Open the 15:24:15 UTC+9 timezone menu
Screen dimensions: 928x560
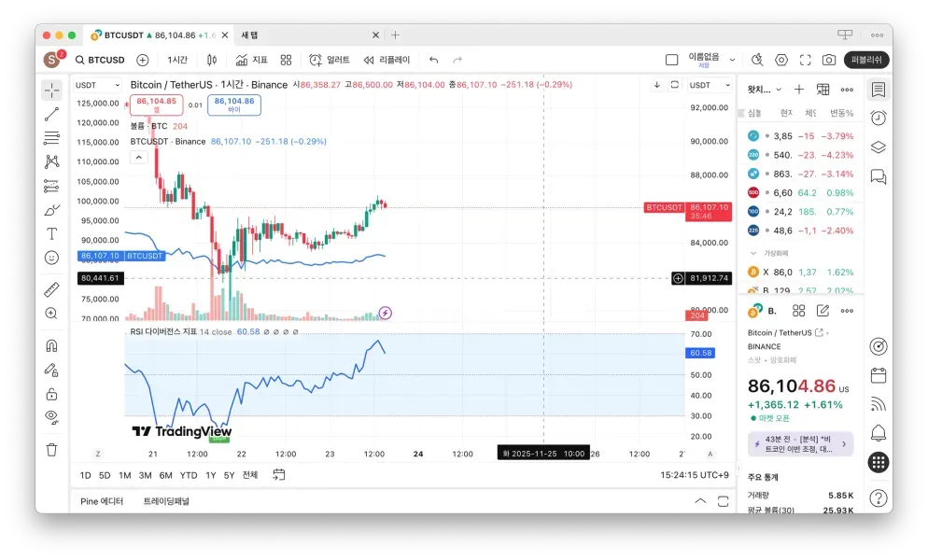tap(695, 475)
